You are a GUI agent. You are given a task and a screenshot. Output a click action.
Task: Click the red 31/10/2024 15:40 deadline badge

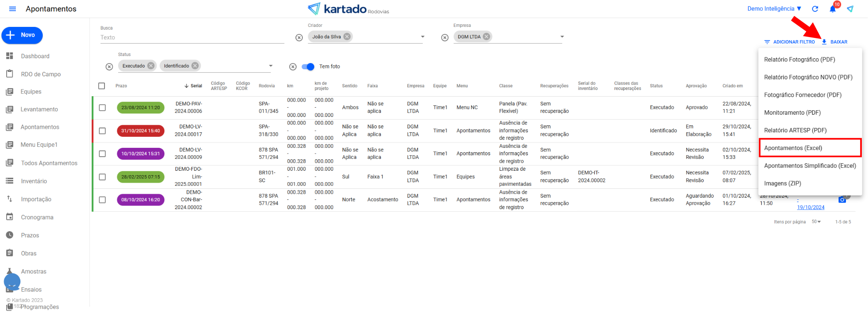(x=141, y=131)
